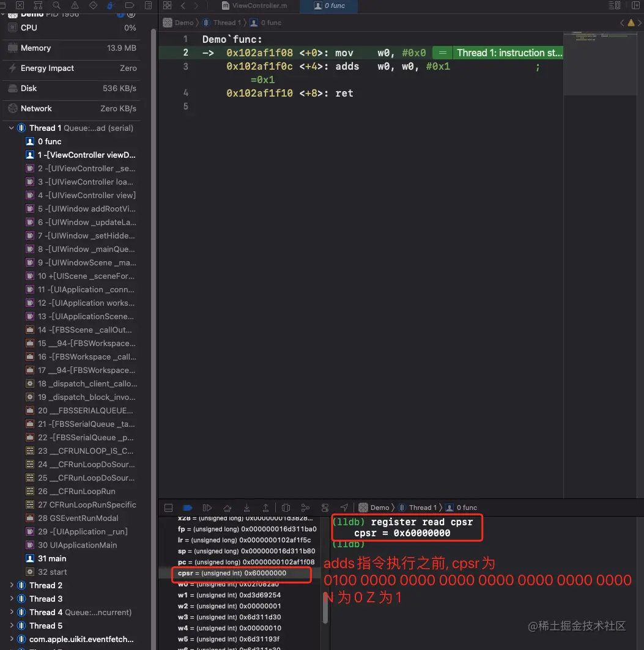Collapse the Demo process disclosure triangle
Screen dimensions: 644x650
[3, 15]
